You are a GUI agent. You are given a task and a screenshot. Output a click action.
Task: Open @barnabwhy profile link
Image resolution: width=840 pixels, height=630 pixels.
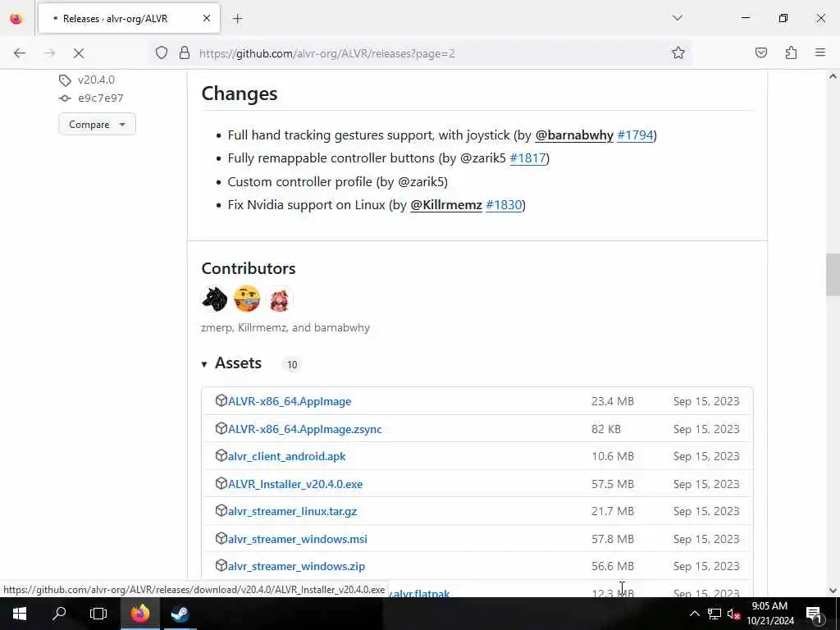[574, 135]
